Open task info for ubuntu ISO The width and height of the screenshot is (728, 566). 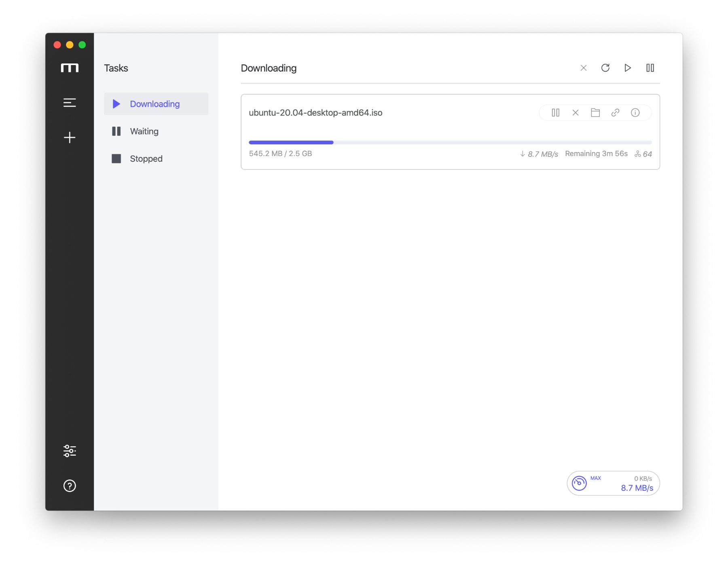coord(635,113)
